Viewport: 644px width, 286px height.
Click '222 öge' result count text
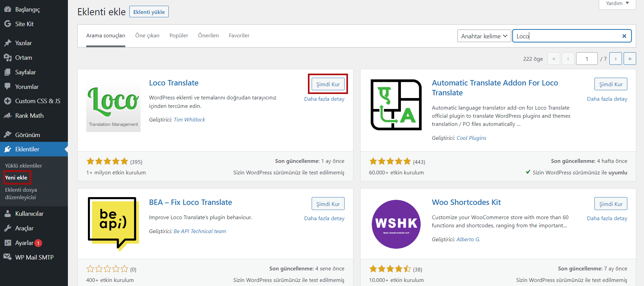(x=533, y=59)
